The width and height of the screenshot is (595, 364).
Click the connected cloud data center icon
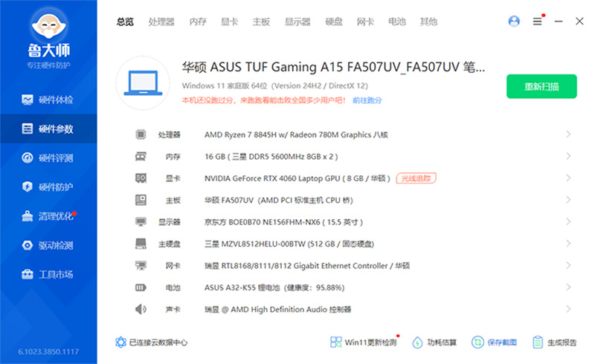click(120, 342)
